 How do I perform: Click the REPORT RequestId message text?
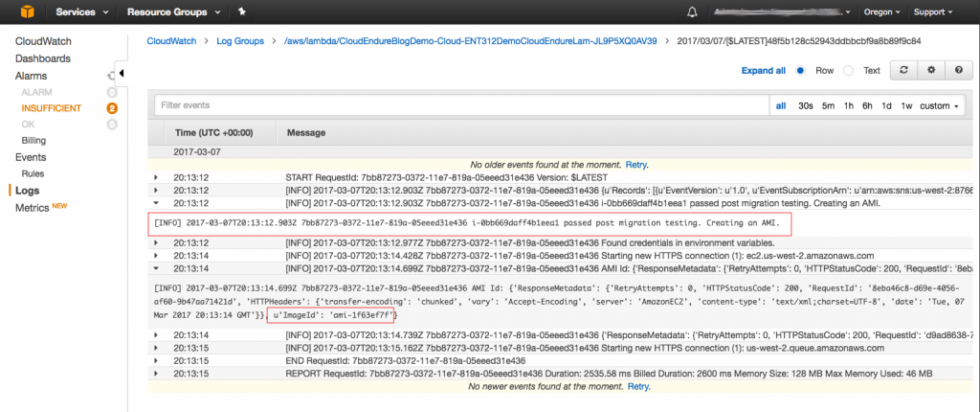609,374
